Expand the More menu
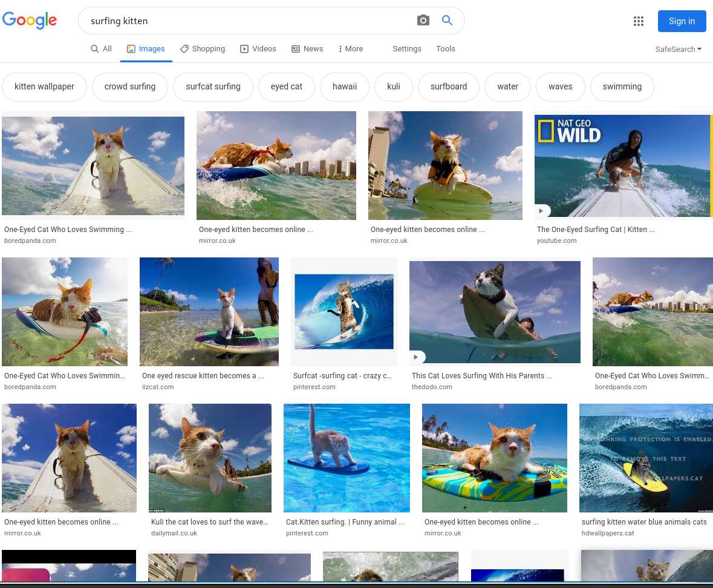713x588 pixels. pos(350,48)
